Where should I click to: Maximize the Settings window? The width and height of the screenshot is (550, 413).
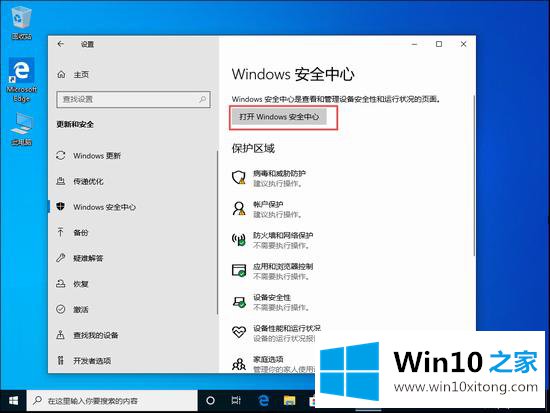[439, 44]
